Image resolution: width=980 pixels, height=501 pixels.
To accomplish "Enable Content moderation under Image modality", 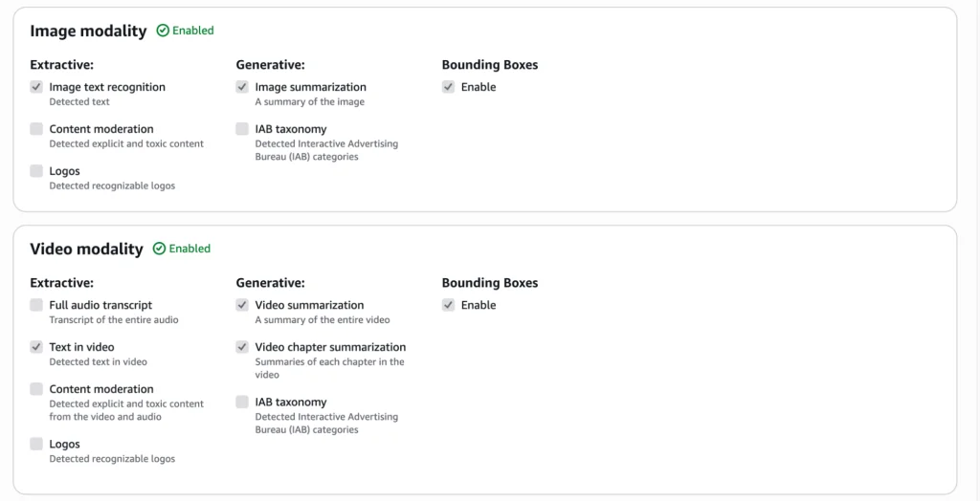I will coord(36,129).
